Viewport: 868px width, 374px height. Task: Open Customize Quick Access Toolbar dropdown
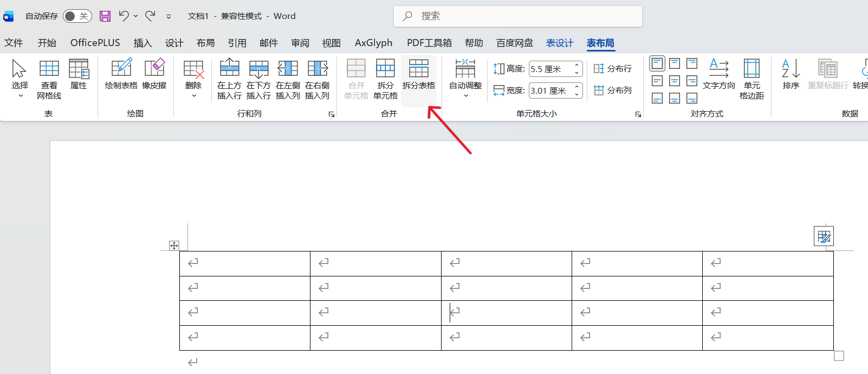[x=169, y=16]
